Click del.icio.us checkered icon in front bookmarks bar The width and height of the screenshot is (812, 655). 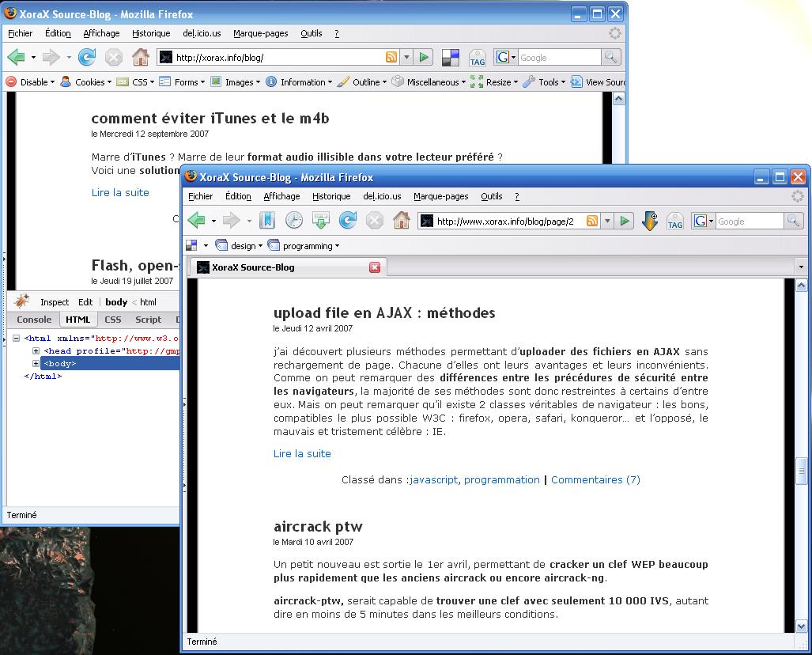pos(191,245)
